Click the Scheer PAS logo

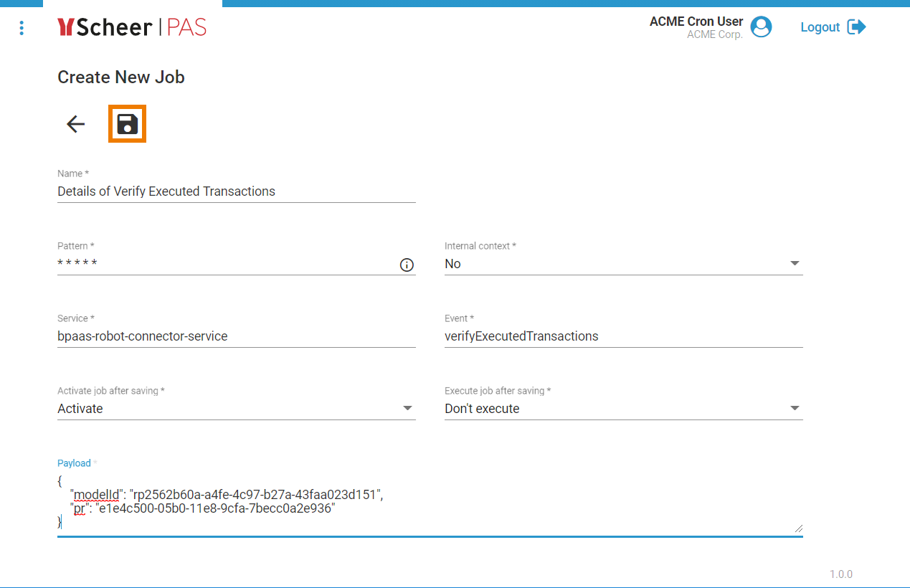pos(132,27)
